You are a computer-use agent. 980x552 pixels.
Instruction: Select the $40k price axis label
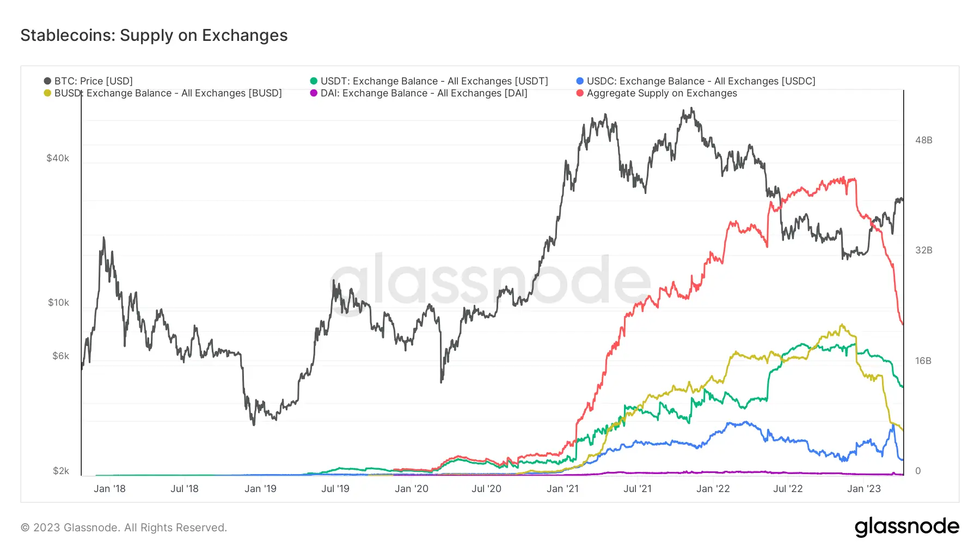pyautogui.click(x=58, y=158)
